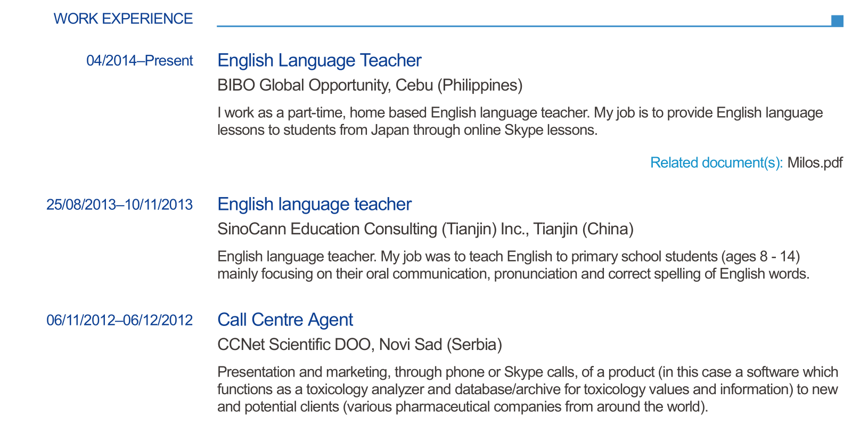Click the BIBO Global Opportunity employer line

370,85
